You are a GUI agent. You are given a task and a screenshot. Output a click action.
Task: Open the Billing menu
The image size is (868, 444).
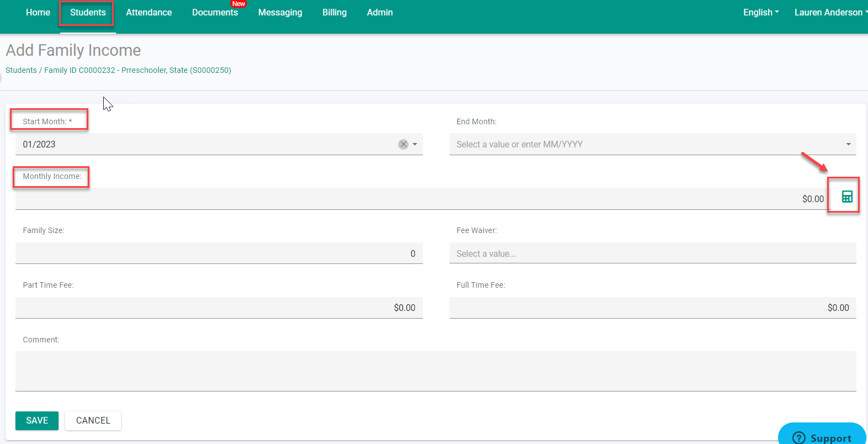[x=334, y=12]
